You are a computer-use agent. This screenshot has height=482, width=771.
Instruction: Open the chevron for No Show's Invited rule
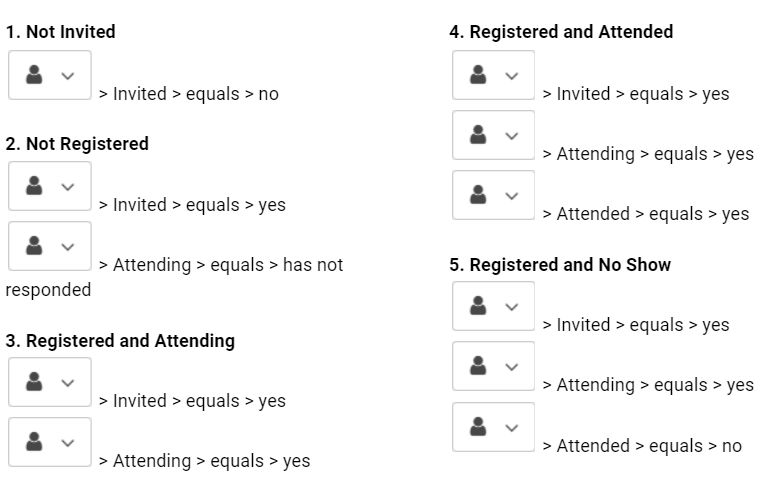coord(512,307)
